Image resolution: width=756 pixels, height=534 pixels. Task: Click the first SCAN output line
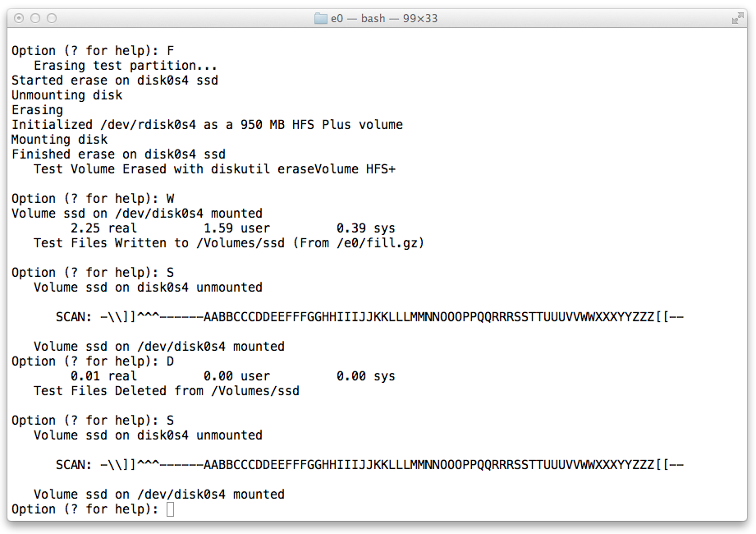click(369, 317)
